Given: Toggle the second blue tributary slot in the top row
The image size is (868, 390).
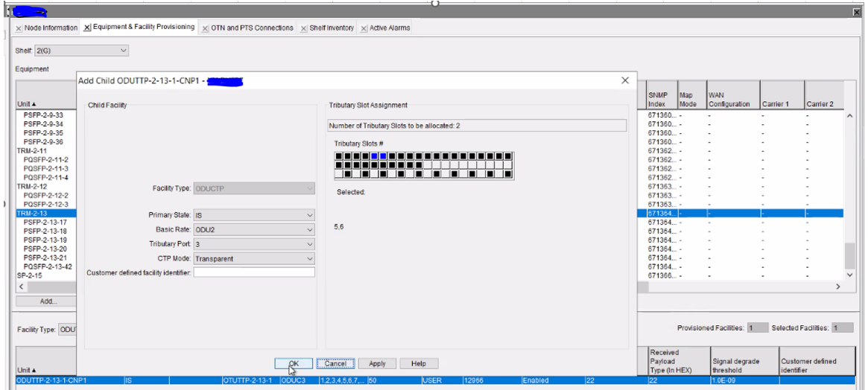Looking at the screenshot, I should coord(384,156).
